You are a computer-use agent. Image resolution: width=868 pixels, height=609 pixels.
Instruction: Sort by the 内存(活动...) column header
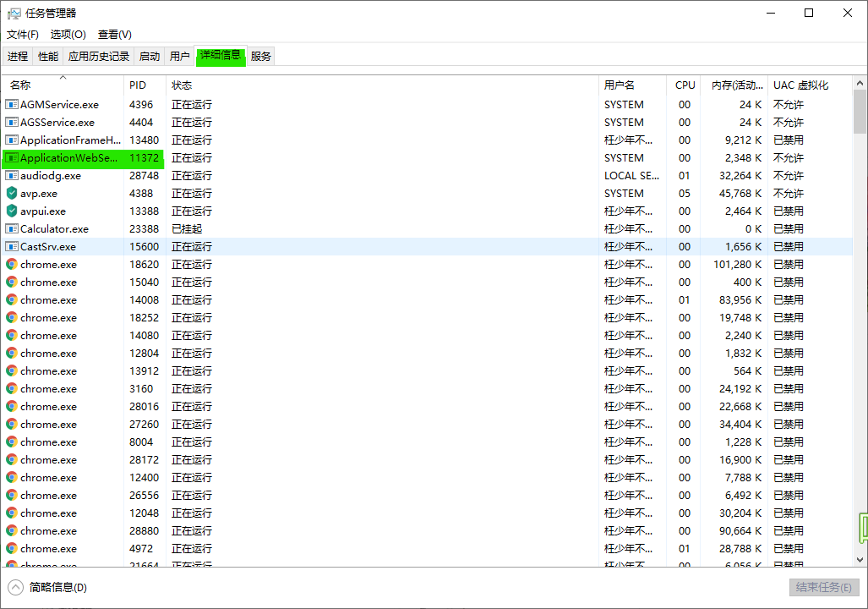tap(734, 85)
